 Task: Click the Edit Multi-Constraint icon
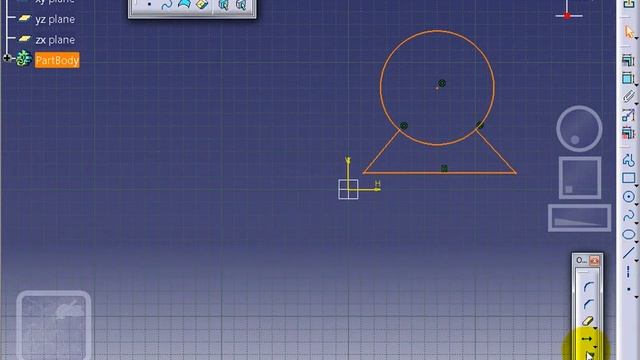pyautogui.click(x=628, y=133)
